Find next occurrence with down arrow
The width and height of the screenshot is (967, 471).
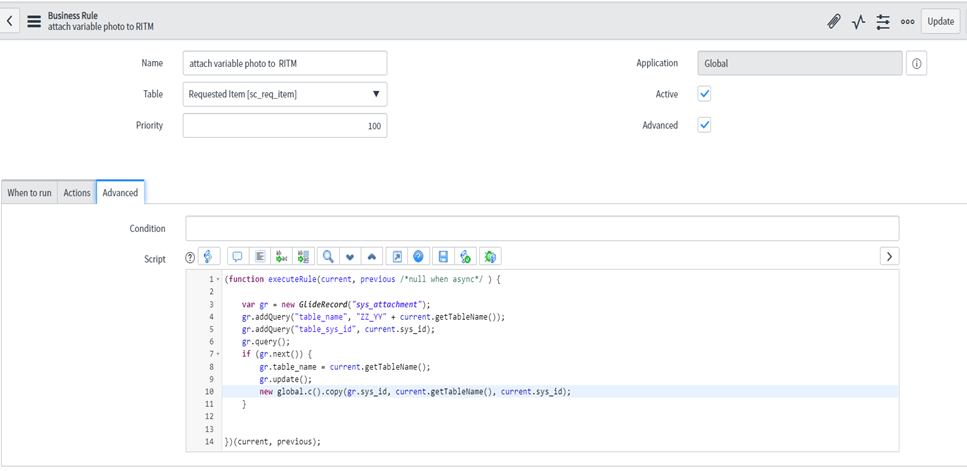click(x=350, y=256)
